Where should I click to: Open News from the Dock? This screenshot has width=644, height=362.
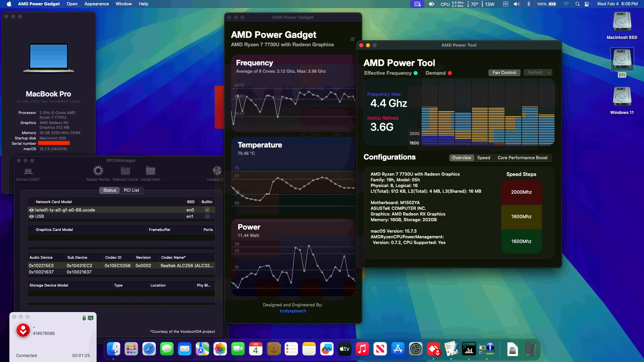tap(380, 349)
